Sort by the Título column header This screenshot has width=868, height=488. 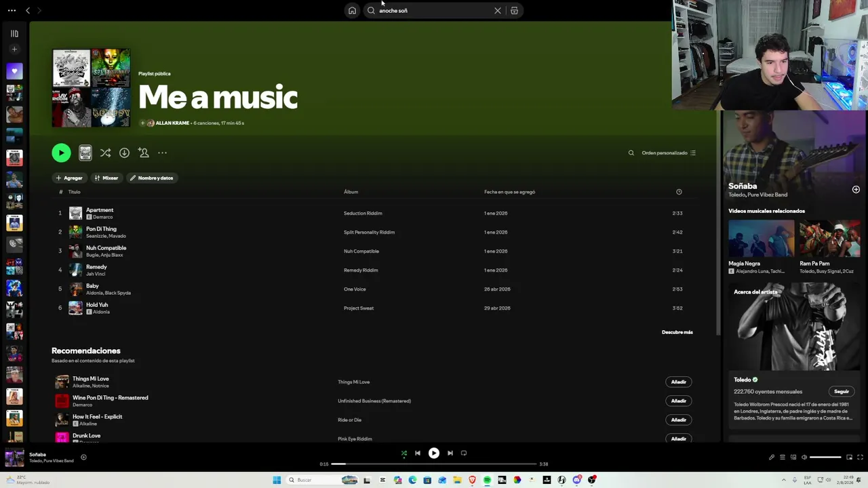pos(74,192)
